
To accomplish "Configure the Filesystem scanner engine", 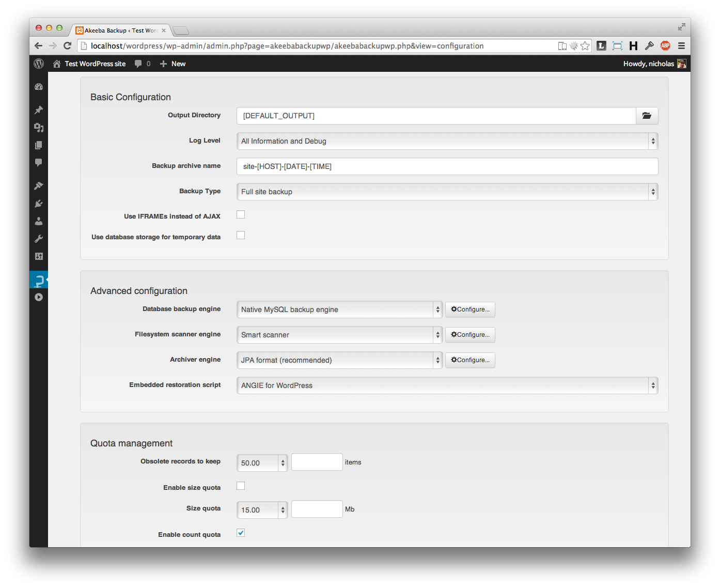I will pyautogui.click(x=470, y=335).
